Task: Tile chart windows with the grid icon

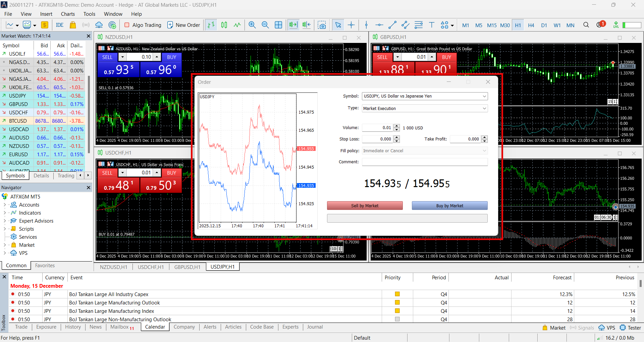Action: [278, 25]
